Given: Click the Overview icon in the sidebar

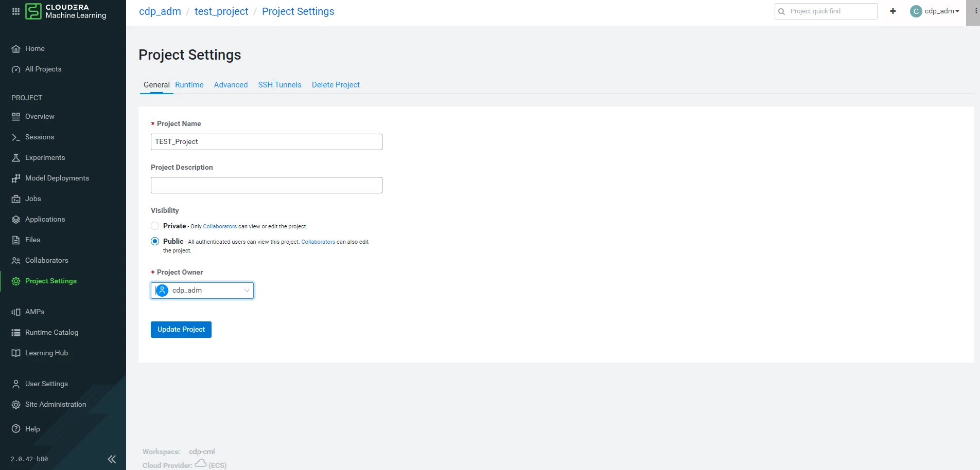Looking at the screenshot, I should point(16,117).
